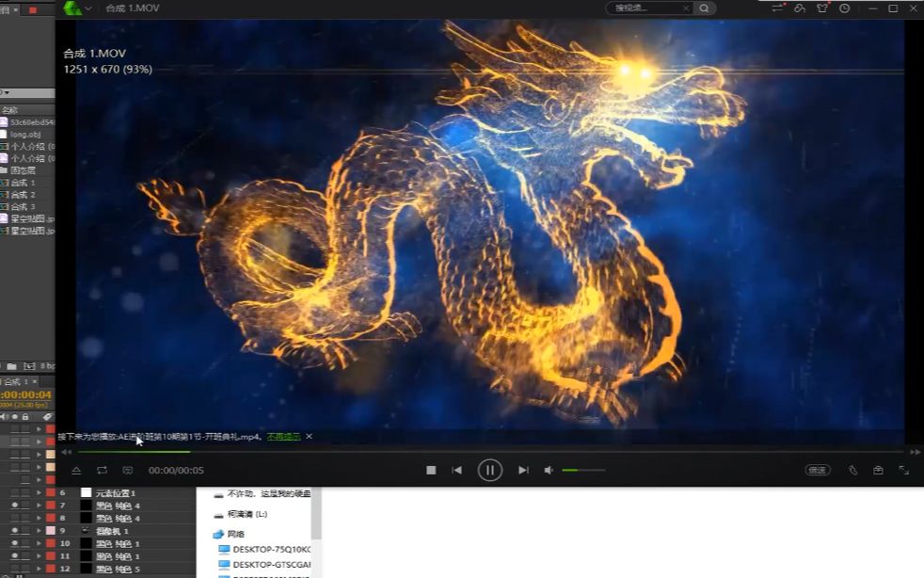This screenshot has width=924, height=578.
Task: Open the 固态层 folder in project panel
Action: pos(23,169)
